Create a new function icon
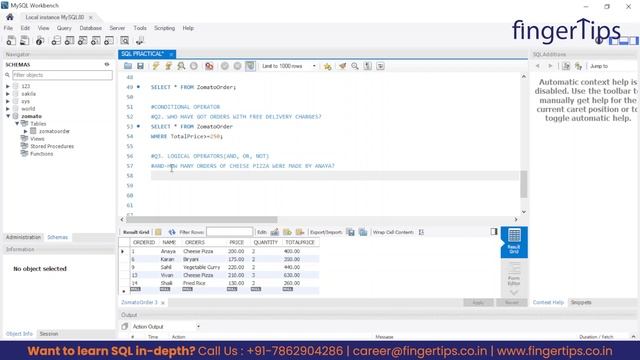 click(x=109, y=40)
